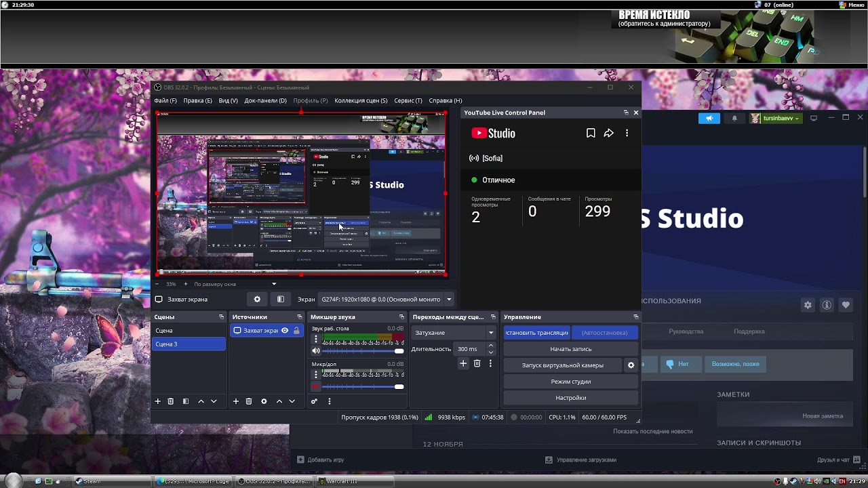The image size is (868, 488).
Task: Open Steam notifications bell
Action: coord(734,118)
